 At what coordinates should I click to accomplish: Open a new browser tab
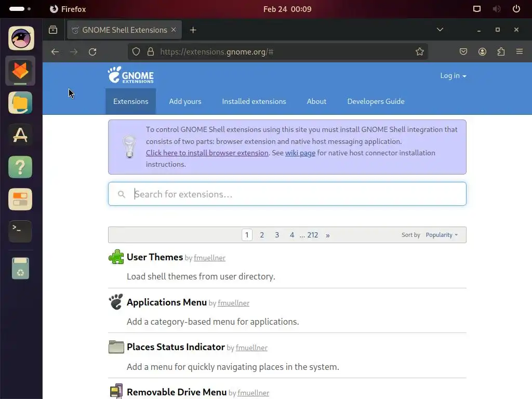193,30
